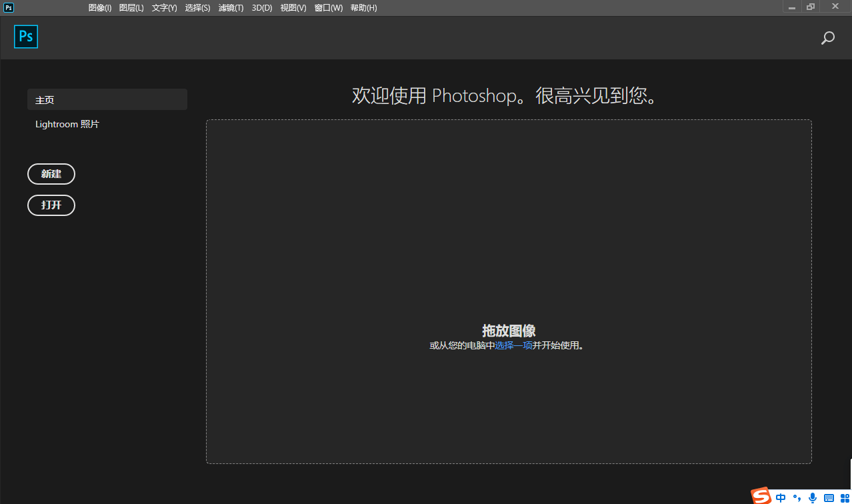Click the 新建 button

(51, 174)
